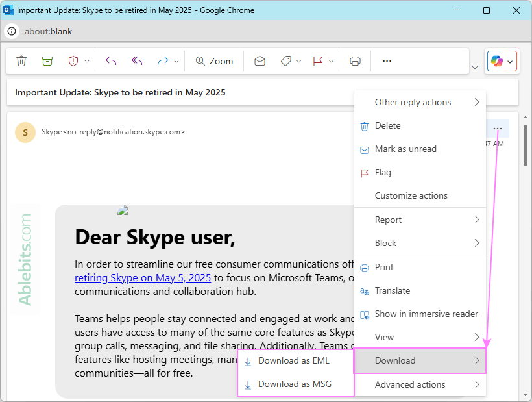Click the Zoom button
Screen dimensions: 532x402
coord(215,61)
